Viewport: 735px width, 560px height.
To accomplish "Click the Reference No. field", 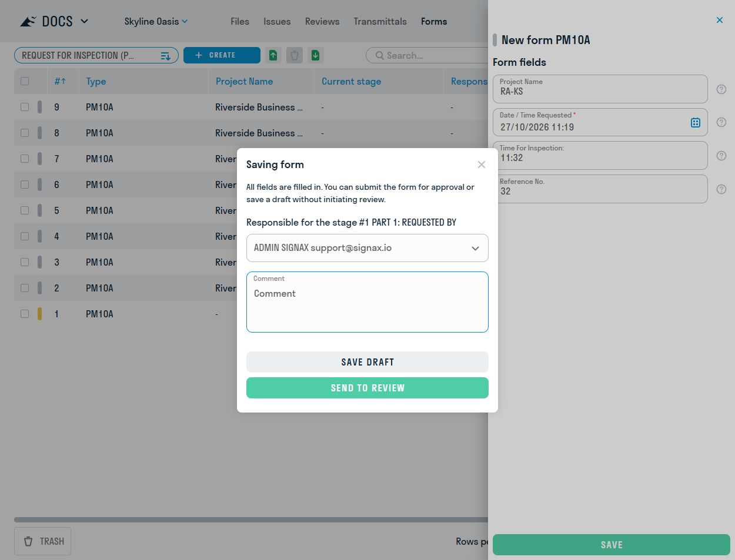I will tap(600, 189).
